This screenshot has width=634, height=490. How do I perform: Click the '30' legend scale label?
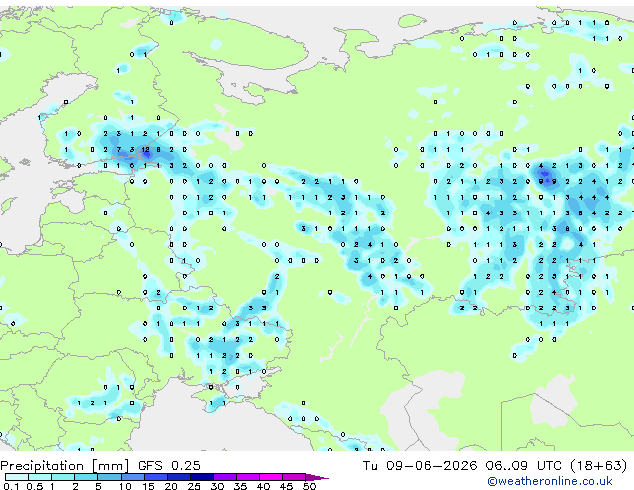[x=218, y=486]
